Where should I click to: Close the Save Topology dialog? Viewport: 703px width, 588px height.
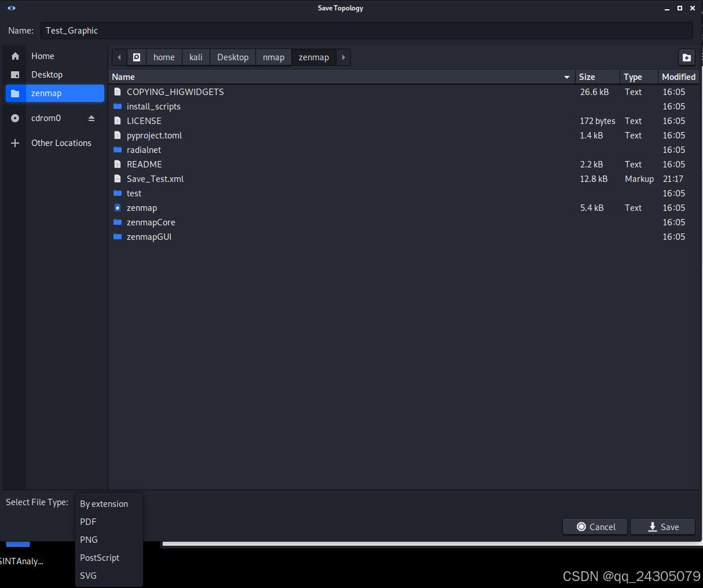693,8
